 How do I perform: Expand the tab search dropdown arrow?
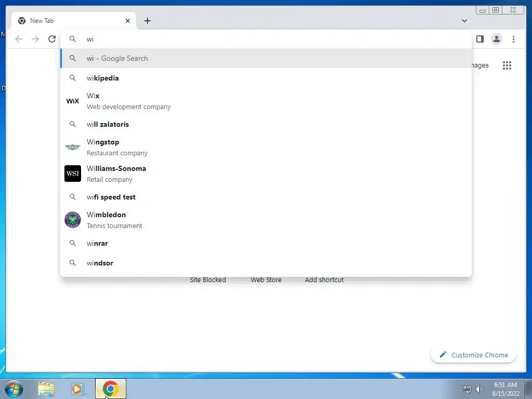click(464, 21)
